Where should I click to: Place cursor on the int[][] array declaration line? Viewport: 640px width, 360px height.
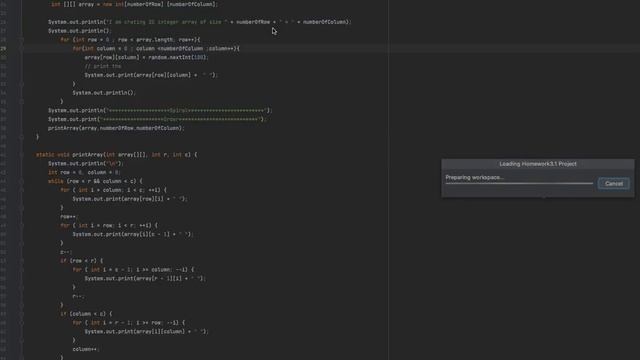134,4
